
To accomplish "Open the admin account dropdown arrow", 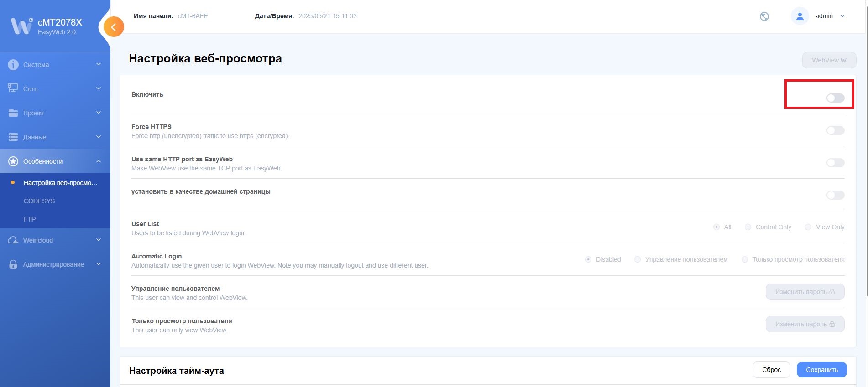I will 842,16.
